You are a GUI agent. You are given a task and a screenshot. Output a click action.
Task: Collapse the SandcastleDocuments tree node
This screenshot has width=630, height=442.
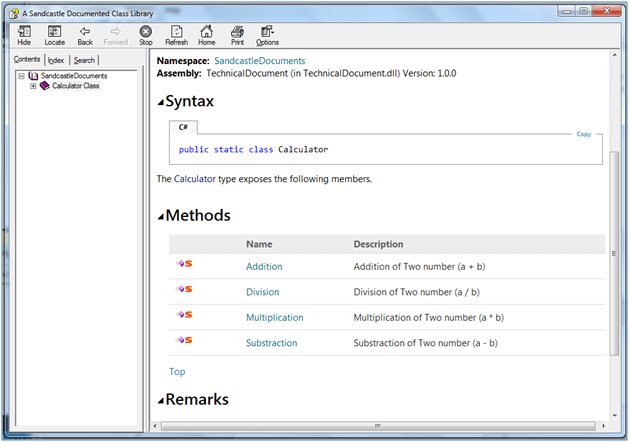tap(22, 76)
